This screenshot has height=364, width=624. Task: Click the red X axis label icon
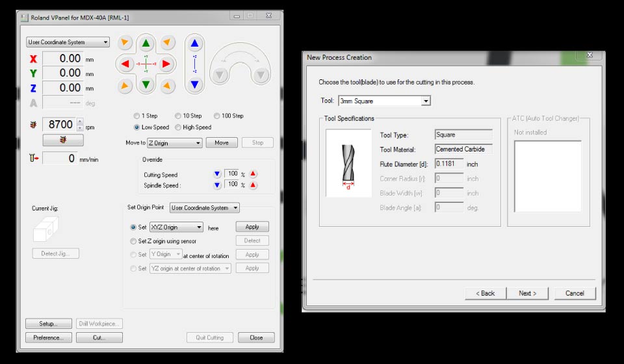(x=33, y=59)
